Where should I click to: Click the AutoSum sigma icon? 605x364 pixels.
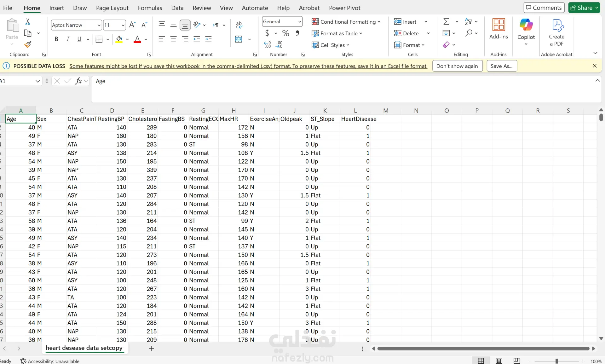pos(446,22)
